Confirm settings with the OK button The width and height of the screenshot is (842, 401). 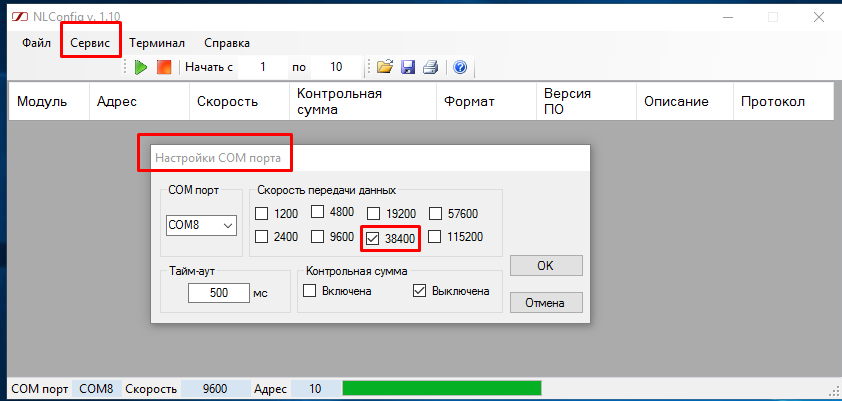tap(546, 265)
